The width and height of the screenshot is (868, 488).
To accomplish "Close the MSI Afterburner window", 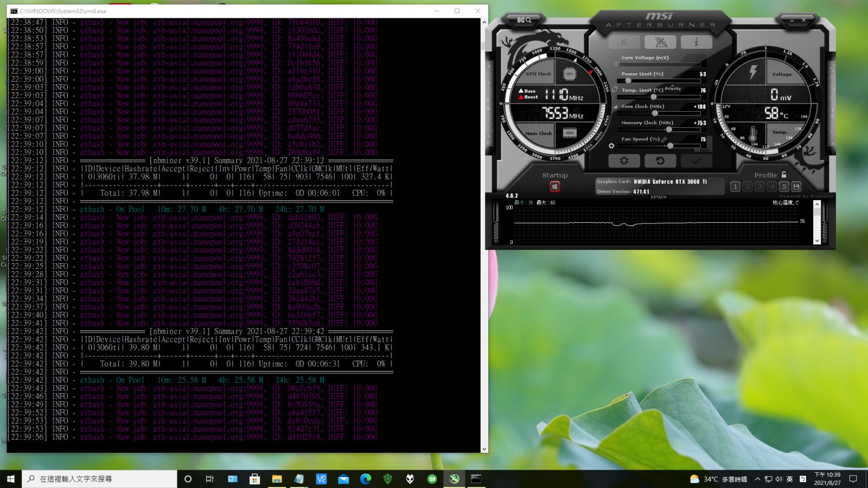I will (x=804, y=20).
